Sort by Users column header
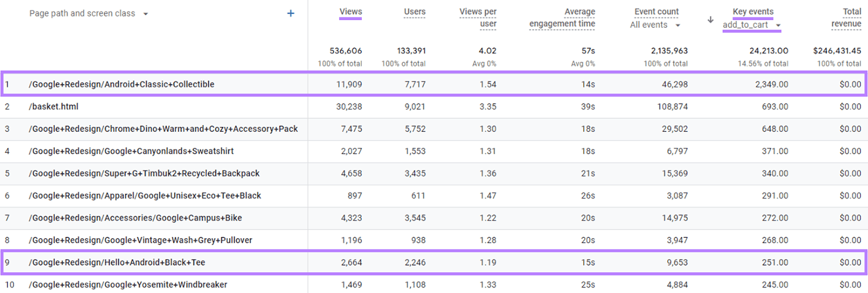Screen dimensions: 868x293 point(414,12)
